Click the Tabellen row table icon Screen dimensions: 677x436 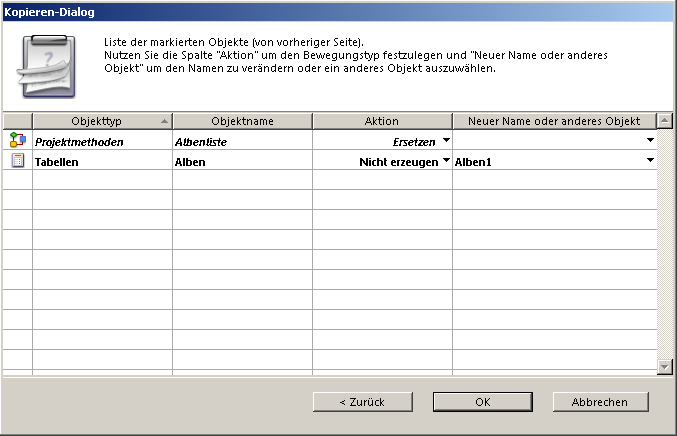17,160
